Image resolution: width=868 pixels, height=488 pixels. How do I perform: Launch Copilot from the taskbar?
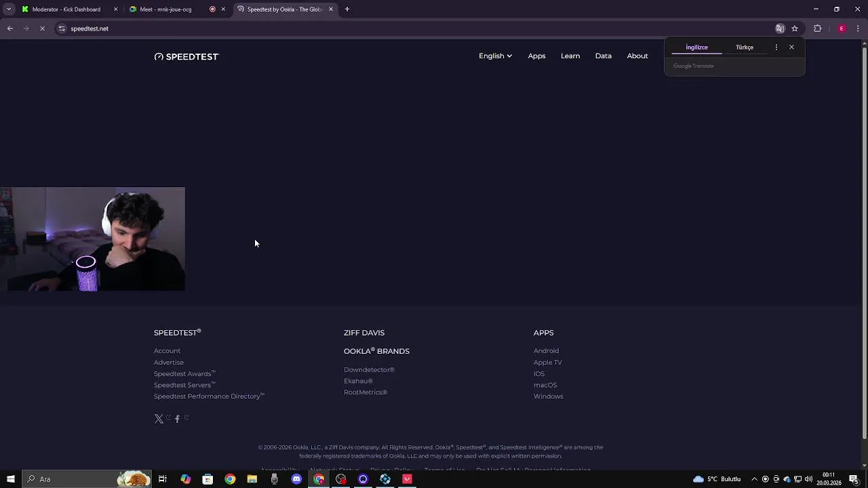tap(185, 479)
